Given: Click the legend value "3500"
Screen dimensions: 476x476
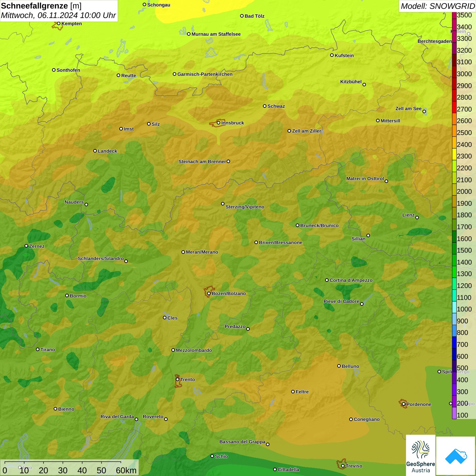Looking at the screenshot, I should pyautogui.click(x=464, y=15).
